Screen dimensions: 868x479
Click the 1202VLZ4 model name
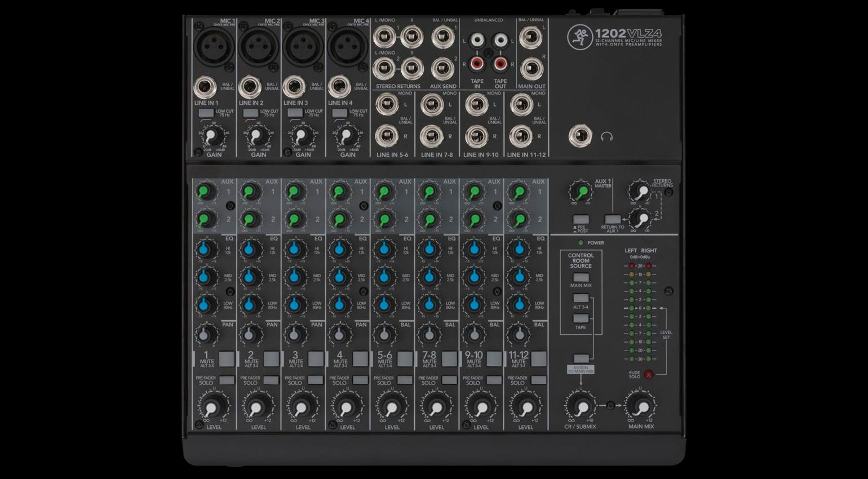tap(628, 34)
